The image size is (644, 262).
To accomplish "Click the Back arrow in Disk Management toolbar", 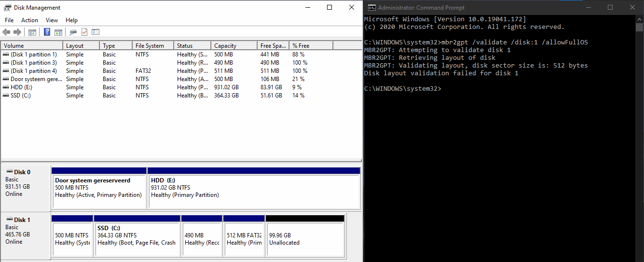I will pyautogui.click(x=6, y=32).
